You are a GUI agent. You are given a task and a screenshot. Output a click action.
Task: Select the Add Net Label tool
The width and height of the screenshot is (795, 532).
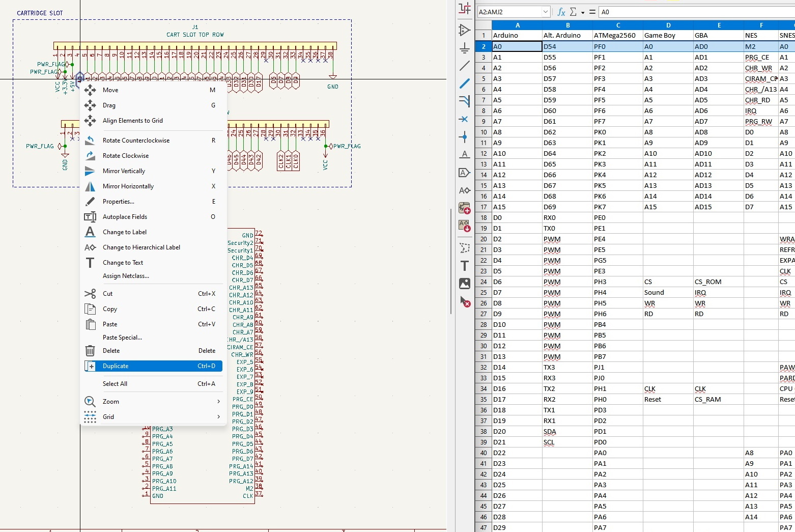point(464,154)
